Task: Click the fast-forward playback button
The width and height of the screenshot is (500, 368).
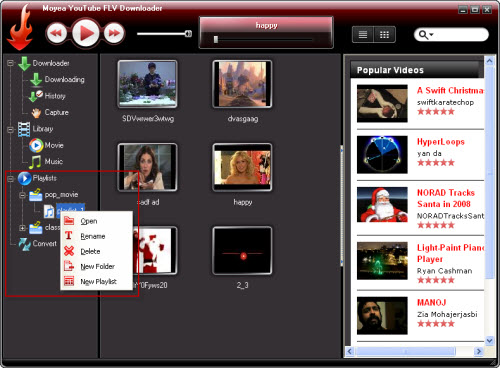Action: 114,33
